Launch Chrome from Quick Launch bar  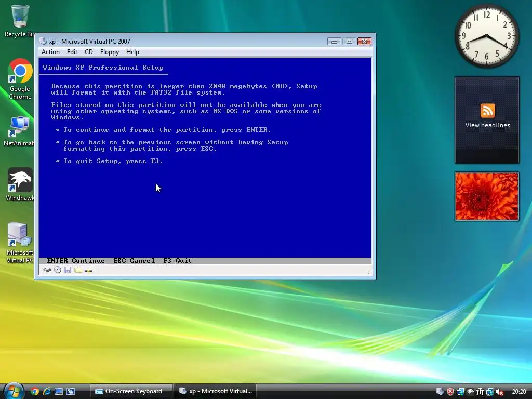pos(35,392)
